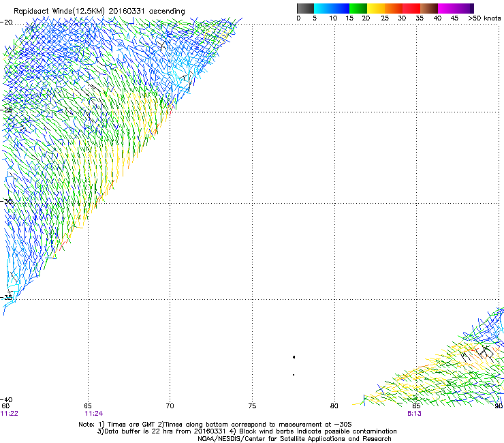This screenshot has width=504, height=443.
Task: Pick the red 30-35 knots legend swatch
Action: [411, 8]
